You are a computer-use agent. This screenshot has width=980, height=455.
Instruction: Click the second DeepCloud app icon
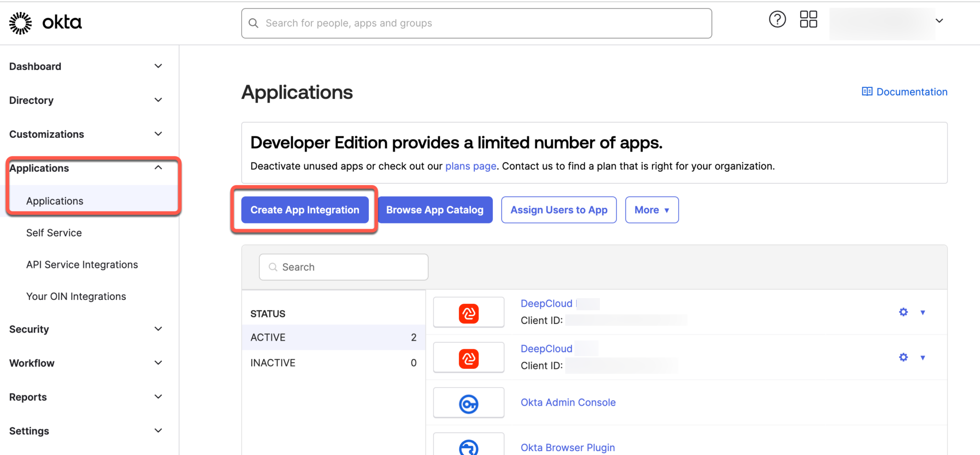point(468,357)
